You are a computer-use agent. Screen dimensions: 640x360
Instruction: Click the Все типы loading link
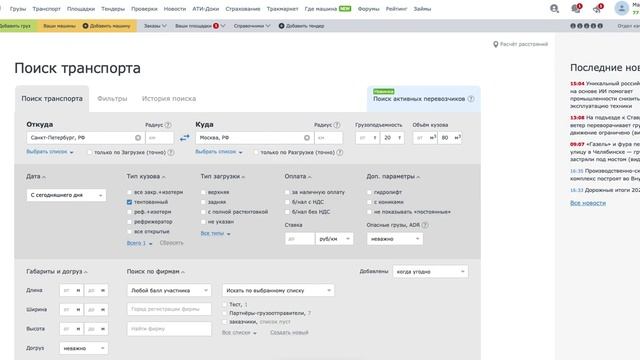(215, 233)
